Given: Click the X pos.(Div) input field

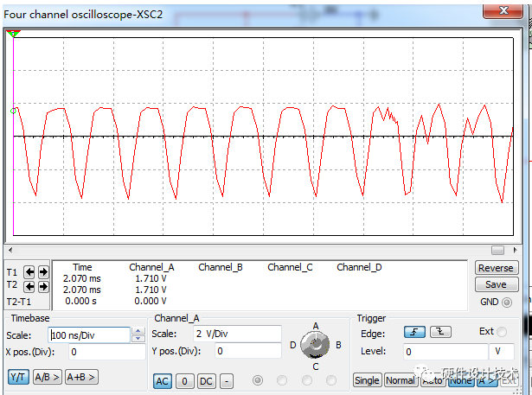Looking at the screenshot, I should [107, 352].
